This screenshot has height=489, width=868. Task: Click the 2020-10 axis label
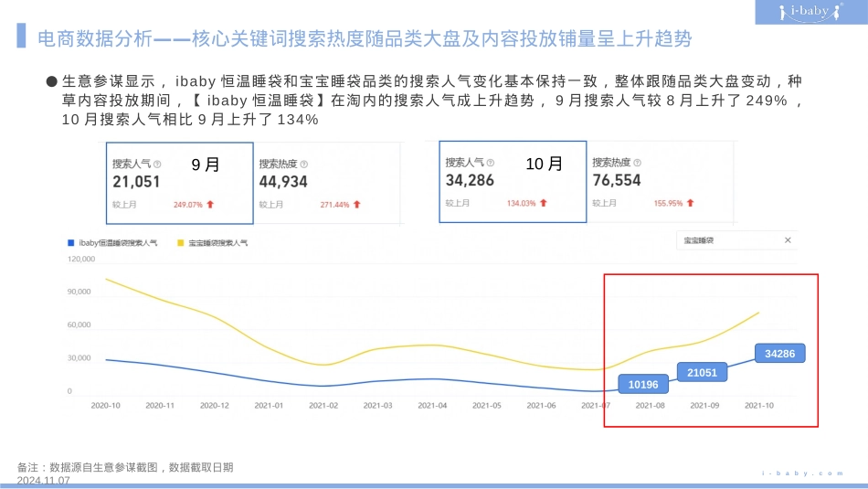[105, 406]
